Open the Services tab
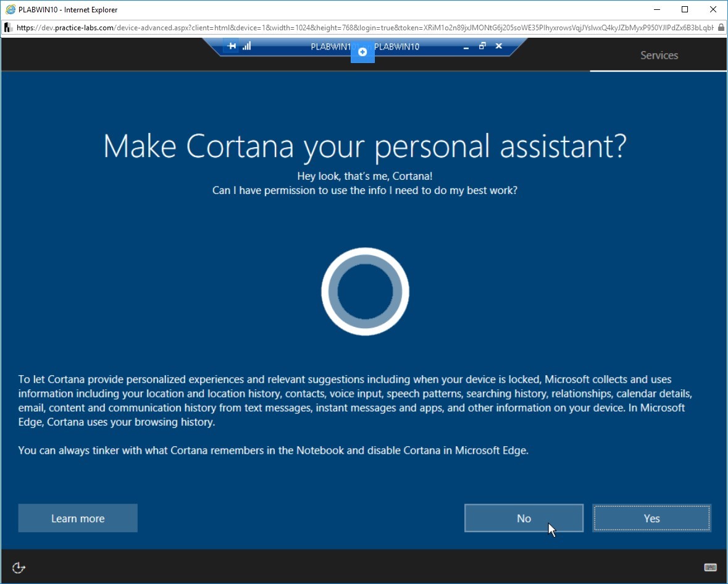The width and height of the screenshot is (728, 584). click(x=659, y=55)
